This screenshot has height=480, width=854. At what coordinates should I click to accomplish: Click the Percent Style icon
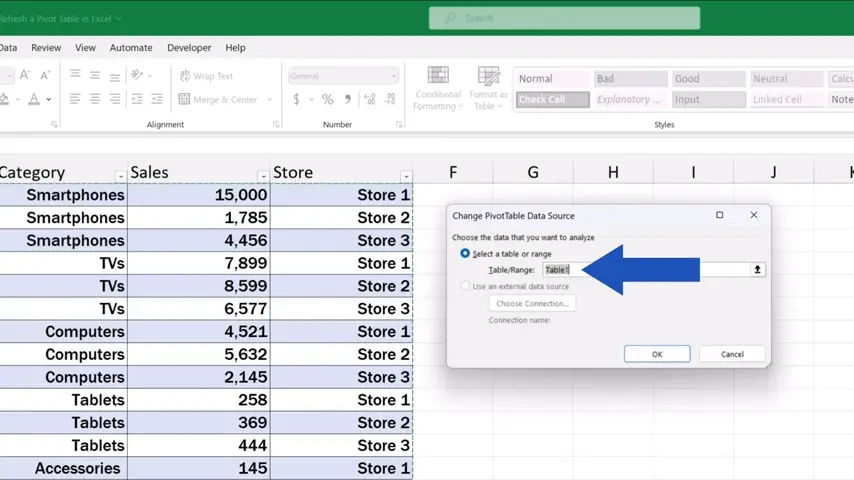[x=327, y=100]
